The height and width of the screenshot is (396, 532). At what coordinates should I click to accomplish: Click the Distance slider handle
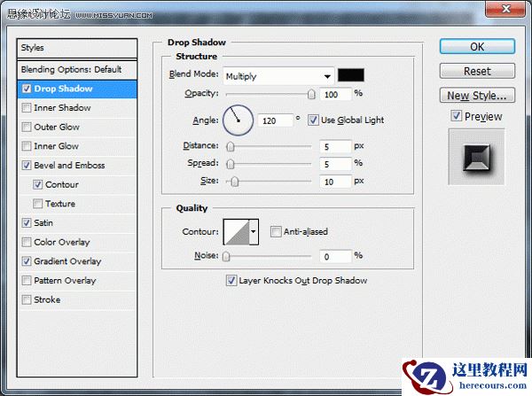click(231, 146)
